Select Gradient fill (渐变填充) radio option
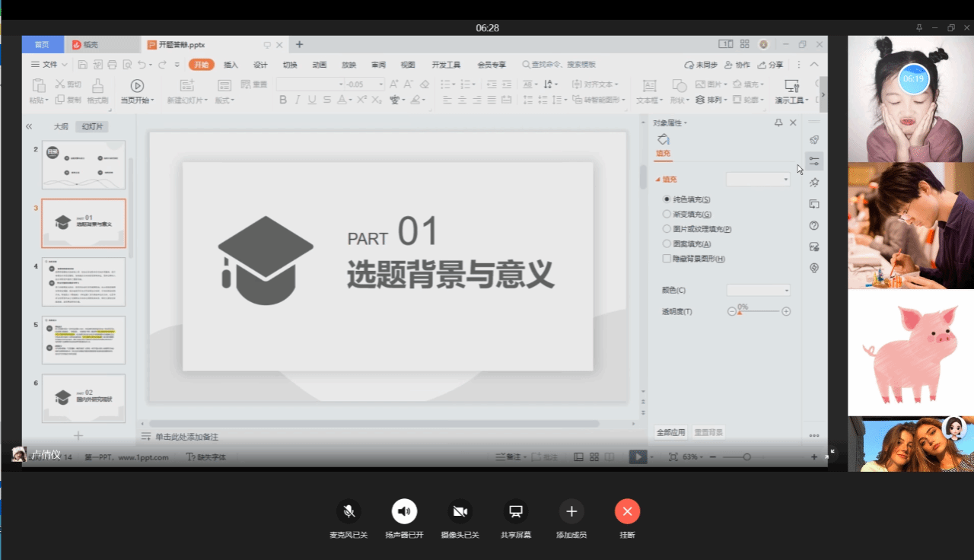This screenshot has width=974, height=560. (x=667, y=215)
